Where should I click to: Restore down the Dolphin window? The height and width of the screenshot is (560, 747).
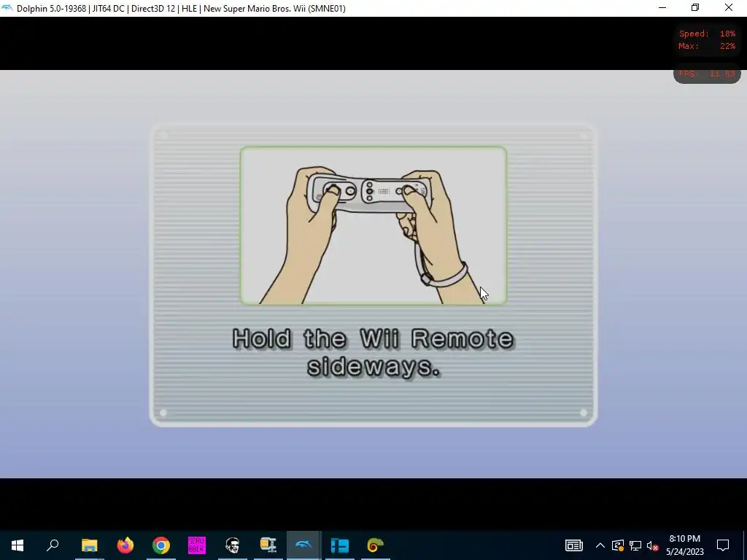point(695,8)
